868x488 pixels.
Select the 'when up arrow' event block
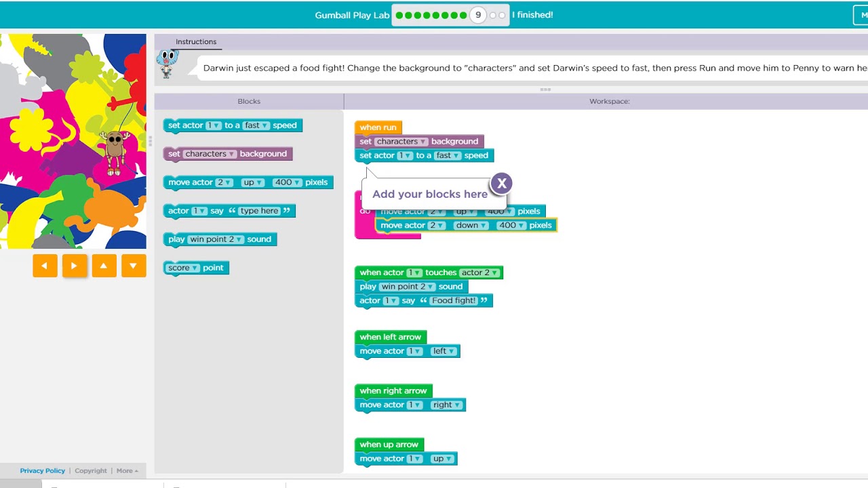pos(389,445)
